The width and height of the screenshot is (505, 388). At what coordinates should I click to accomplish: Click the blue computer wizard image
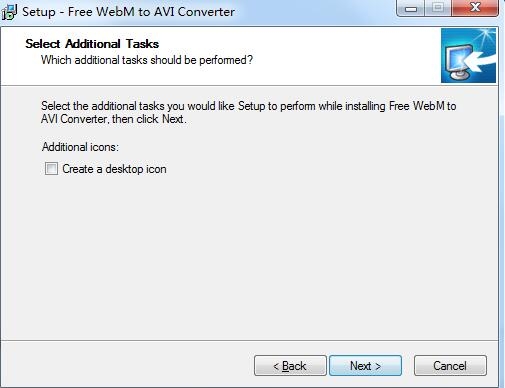468,55
